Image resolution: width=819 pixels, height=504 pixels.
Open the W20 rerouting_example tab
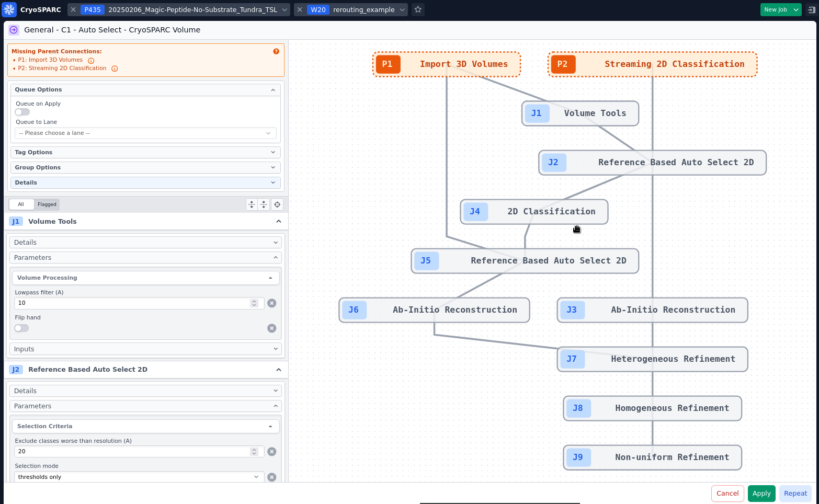(x=352, y=9)
